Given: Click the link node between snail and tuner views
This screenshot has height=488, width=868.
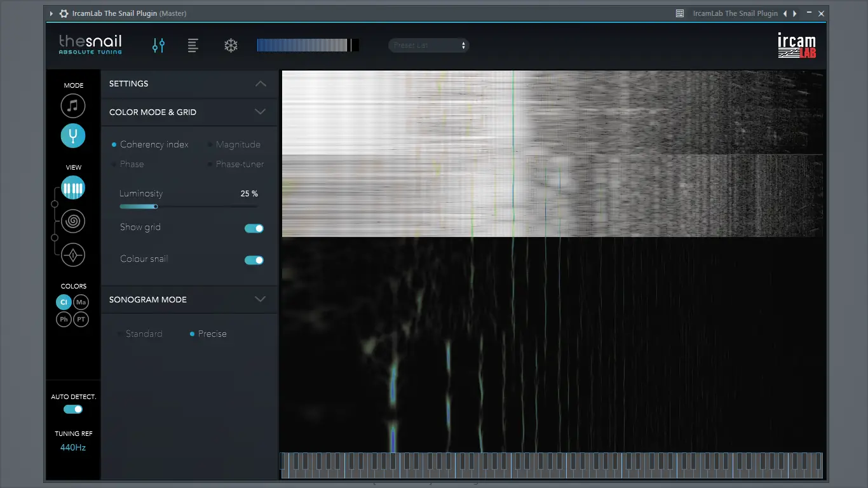Looking at the screenshot, I should tap(54, 238).
